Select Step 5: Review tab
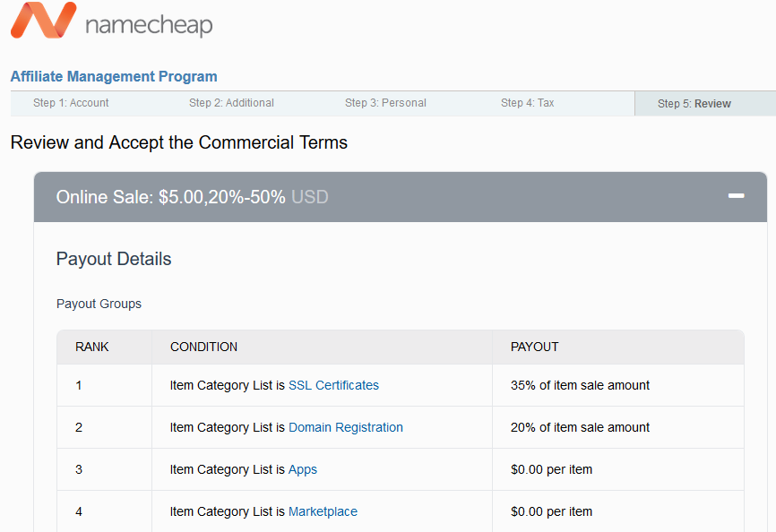776x532 pixels. pos(694,104)
